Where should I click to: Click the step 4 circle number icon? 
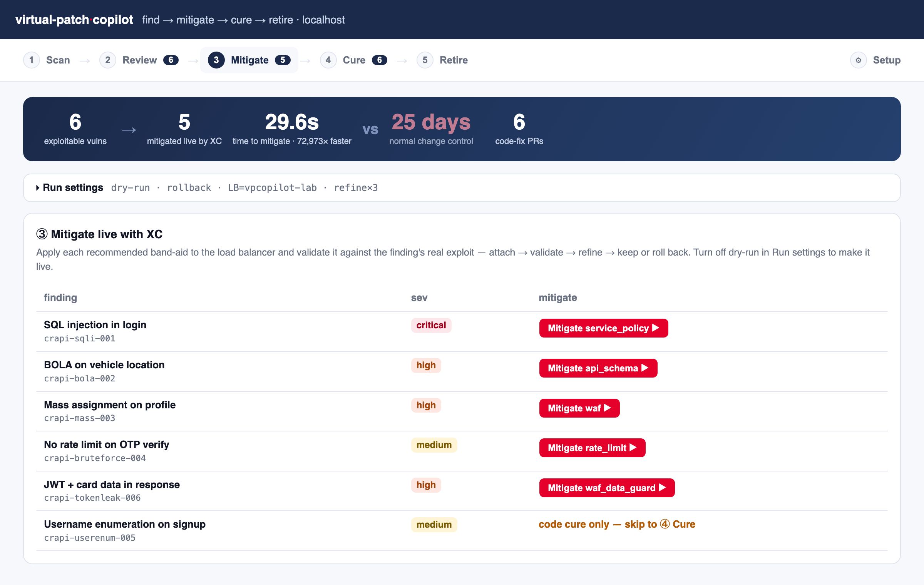tap(328, 60)
